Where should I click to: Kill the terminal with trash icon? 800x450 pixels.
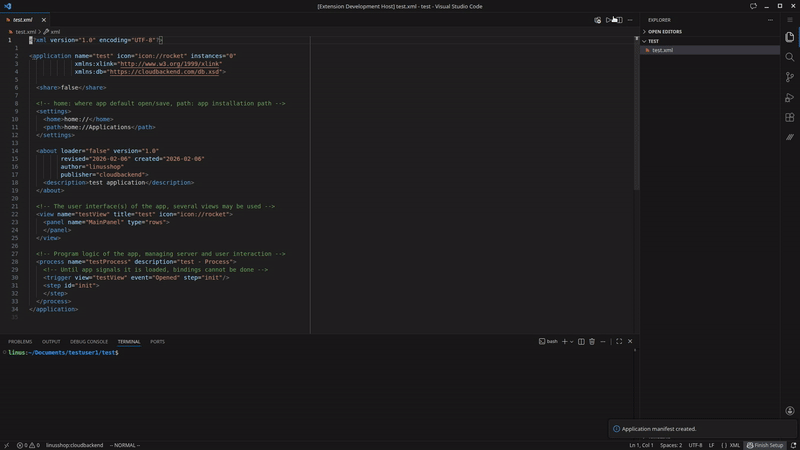(592, 341)
